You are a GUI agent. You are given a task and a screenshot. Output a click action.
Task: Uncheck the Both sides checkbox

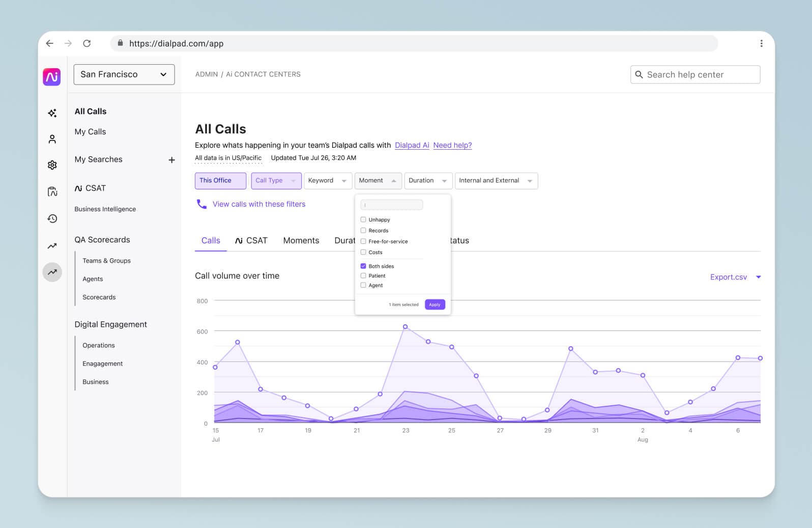point(363,266)
